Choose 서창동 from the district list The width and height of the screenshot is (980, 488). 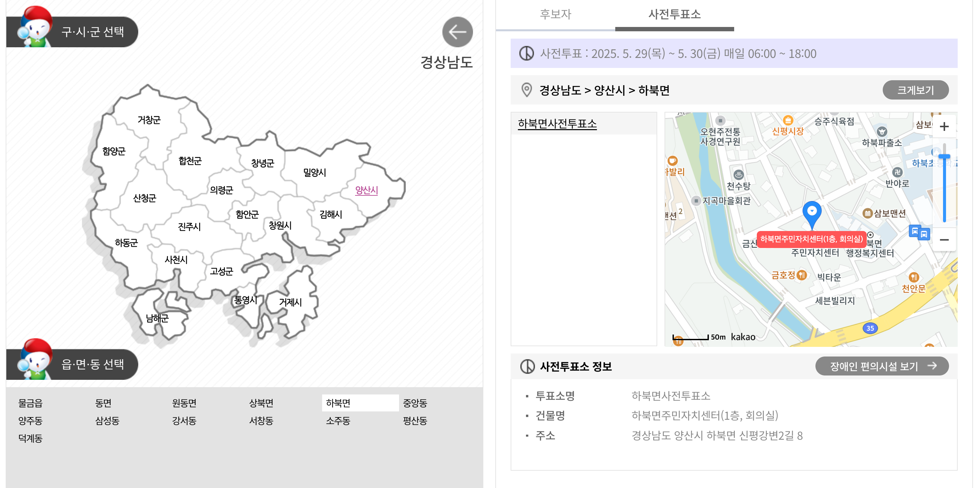261,421
